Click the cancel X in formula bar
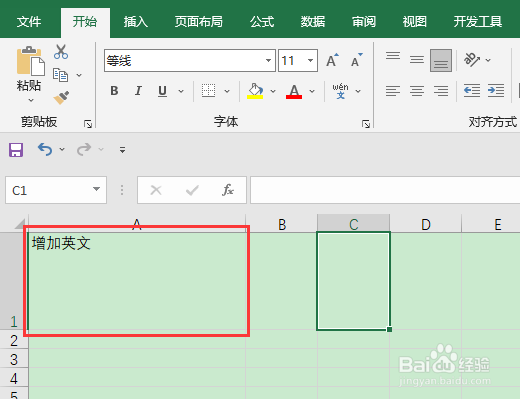The width and height of the screenshot is (520, 399). [156, 190]
